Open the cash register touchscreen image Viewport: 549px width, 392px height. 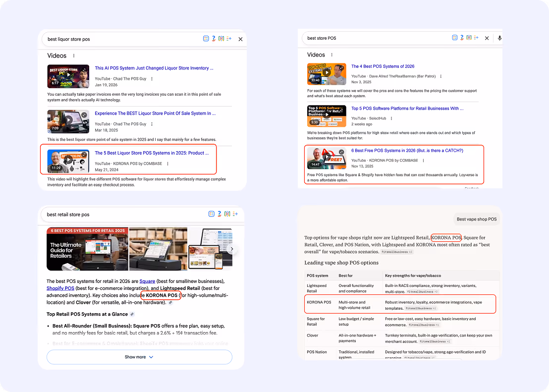(158, 249)
